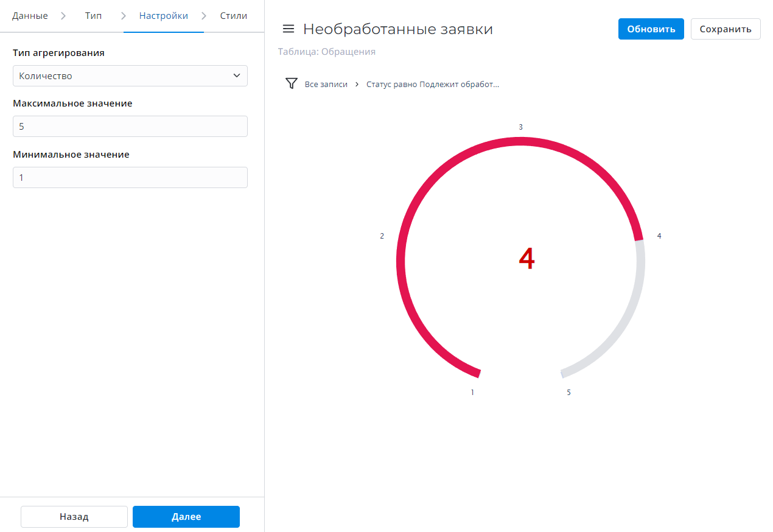Click the filter funnel icon
The width and height of the screenshot is (773, 532).
(292, 84)
